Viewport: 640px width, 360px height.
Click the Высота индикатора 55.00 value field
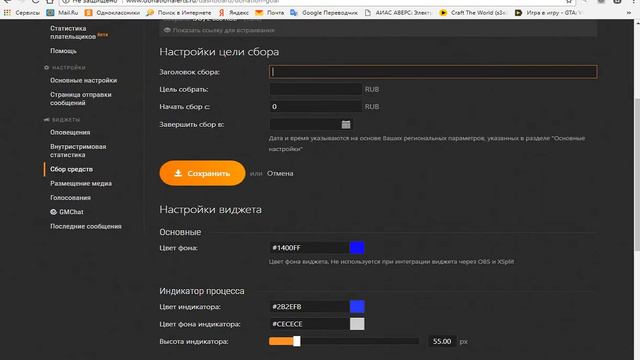click(x=442, y=341)
